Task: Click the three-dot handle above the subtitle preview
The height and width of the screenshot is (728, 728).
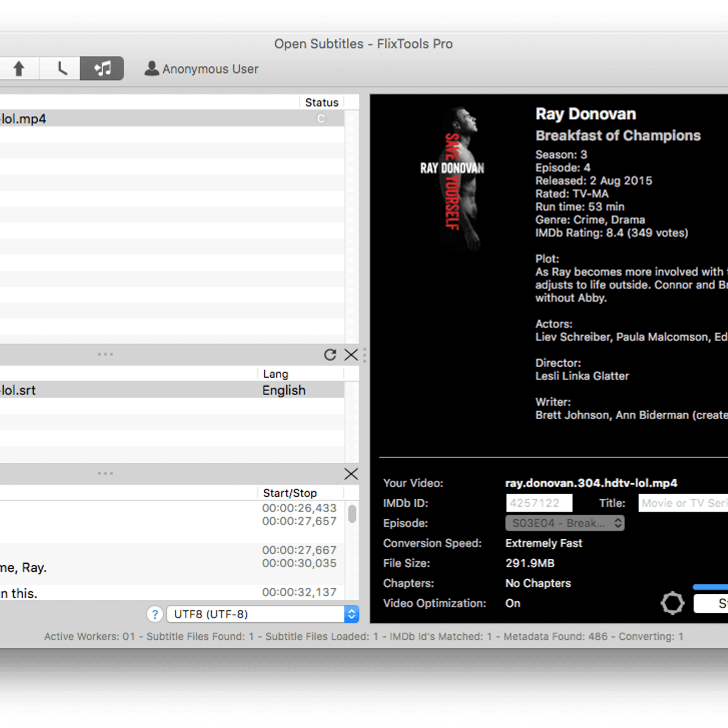Action: point(105,473)
